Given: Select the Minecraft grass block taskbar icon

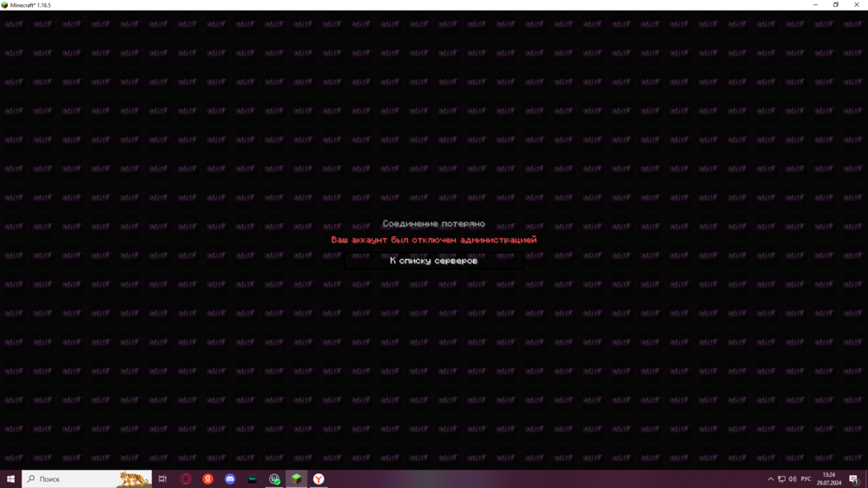Looking at the screenshot, I should coord(297,478).
